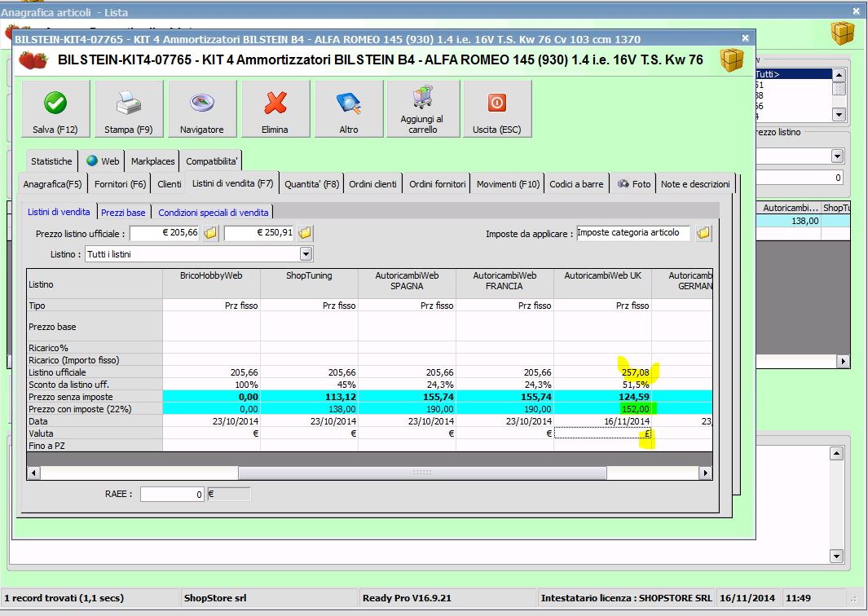
Task: Open the Web tab with globe icon
Action: click(103, 161)
